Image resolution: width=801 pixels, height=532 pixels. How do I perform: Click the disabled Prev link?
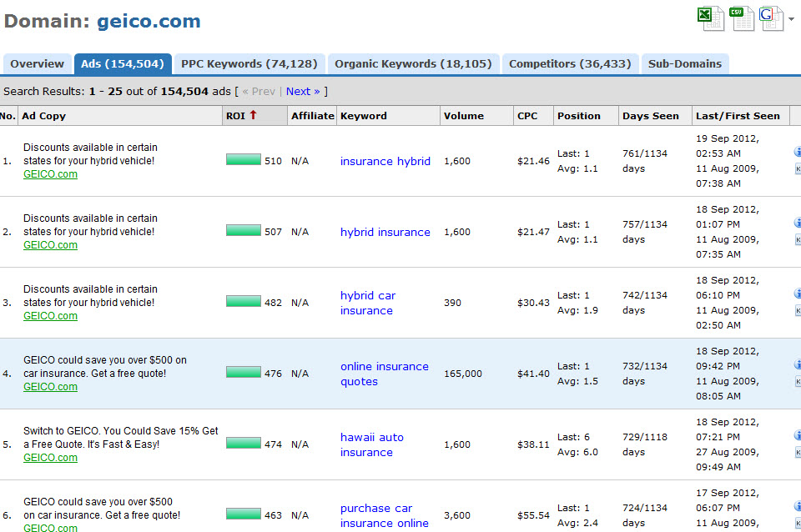coord(259,92)
